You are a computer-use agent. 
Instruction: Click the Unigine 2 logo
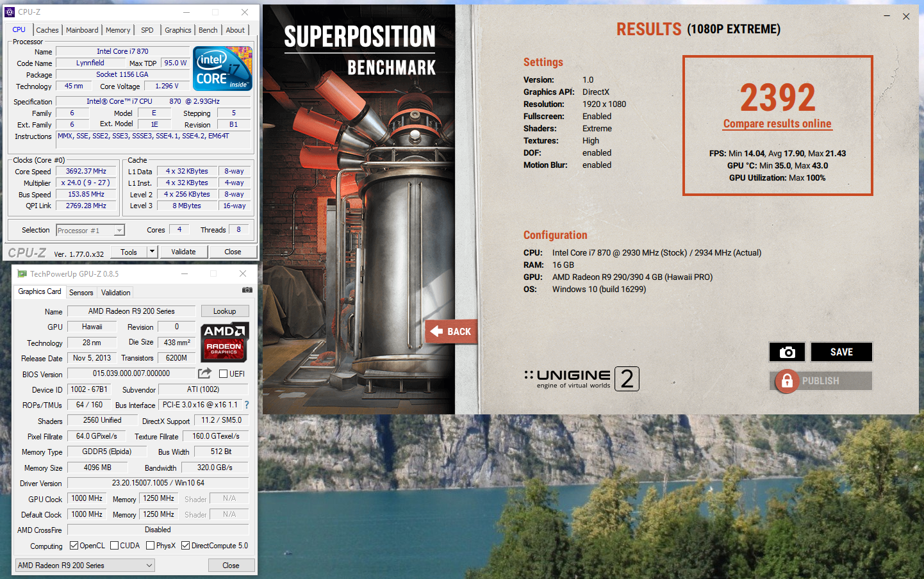pyautogui.click(x=581, y=379)
